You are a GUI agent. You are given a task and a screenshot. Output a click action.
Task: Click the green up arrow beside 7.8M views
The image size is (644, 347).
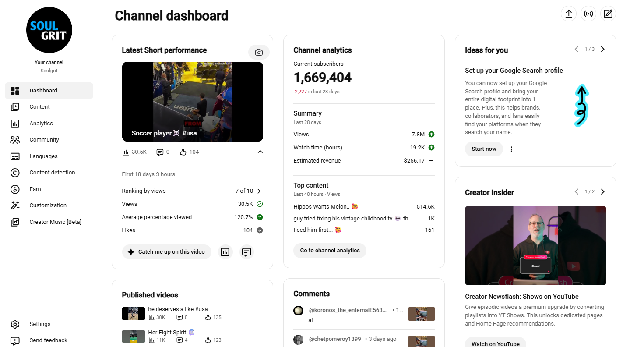coord(431,135)
